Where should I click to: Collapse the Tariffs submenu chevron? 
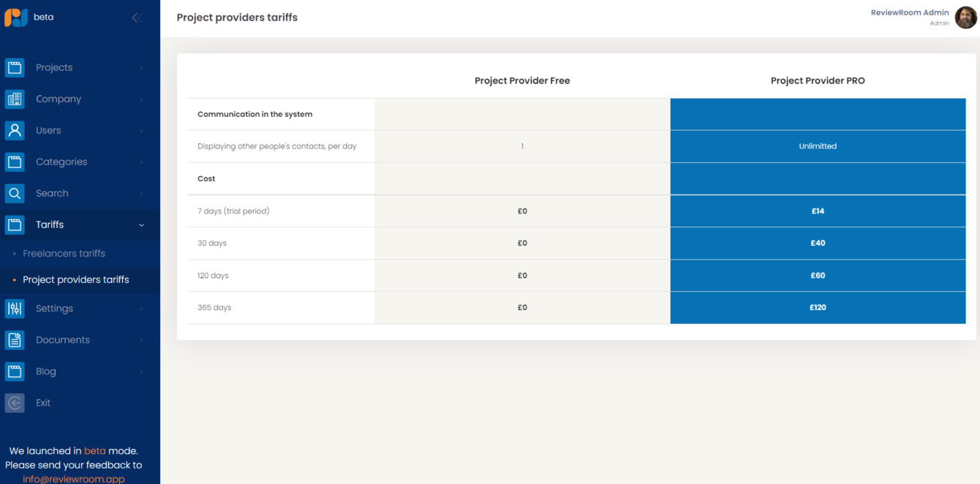(x=141, y=225)
